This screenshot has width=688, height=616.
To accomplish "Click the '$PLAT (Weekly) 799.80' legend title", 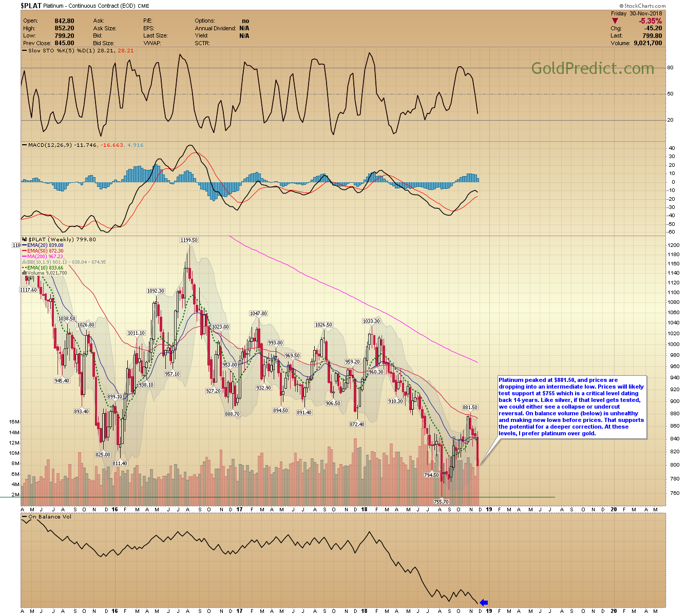I will [x=62, y=239].
